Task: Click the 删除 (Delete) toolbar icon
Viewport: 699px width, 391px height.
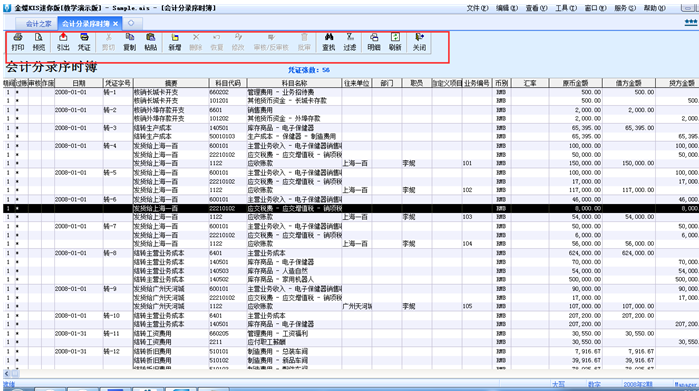Action: click(x=196, y=42)
